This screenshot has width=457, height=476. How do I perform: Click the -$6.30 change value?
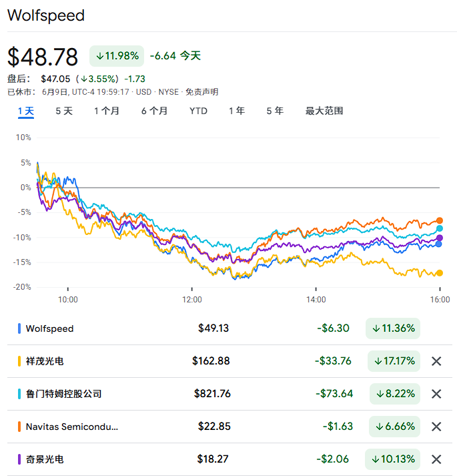333,328
